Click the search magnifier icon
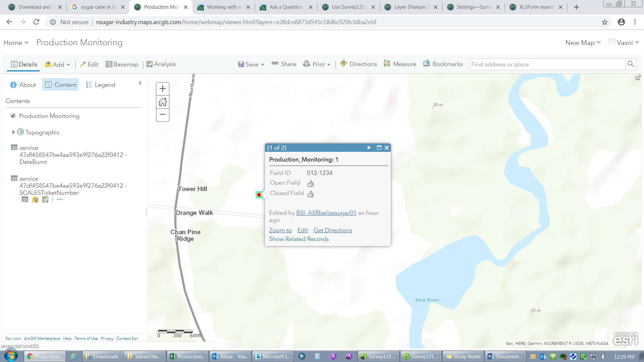 631,64
